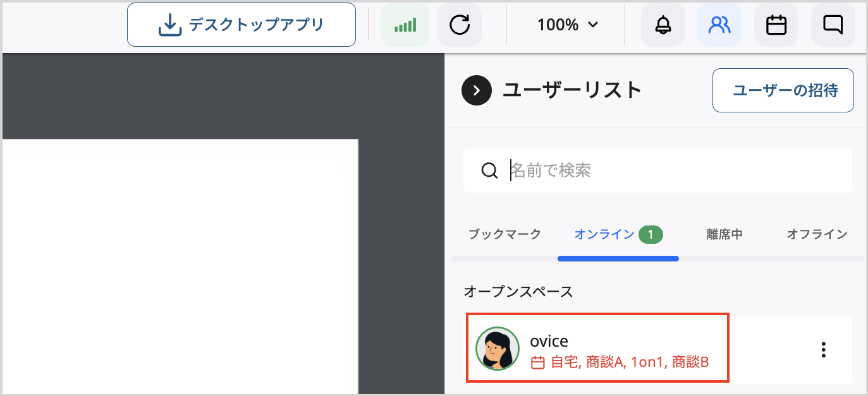Click the デスクトップアプリ button

(241, 24)
